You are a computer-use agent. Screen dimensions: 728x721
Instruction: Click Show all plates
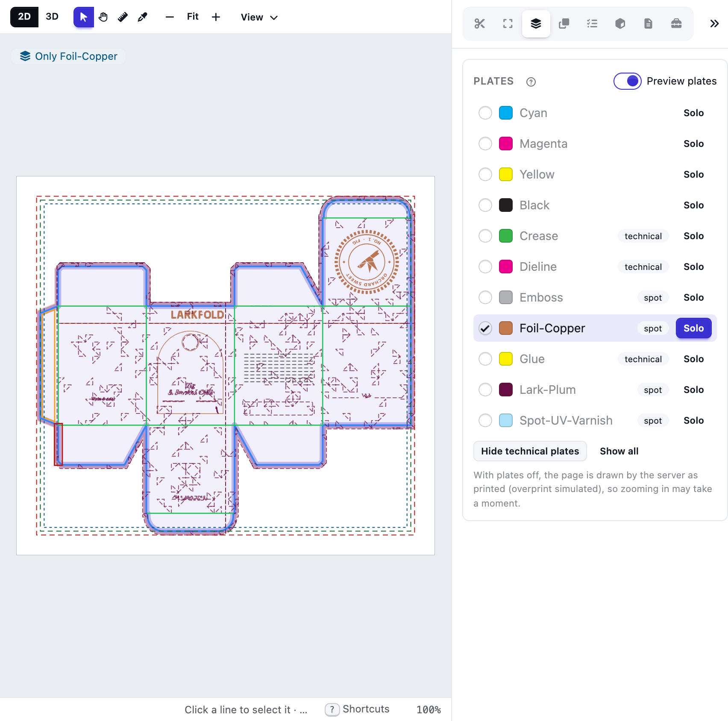[619, 451]
